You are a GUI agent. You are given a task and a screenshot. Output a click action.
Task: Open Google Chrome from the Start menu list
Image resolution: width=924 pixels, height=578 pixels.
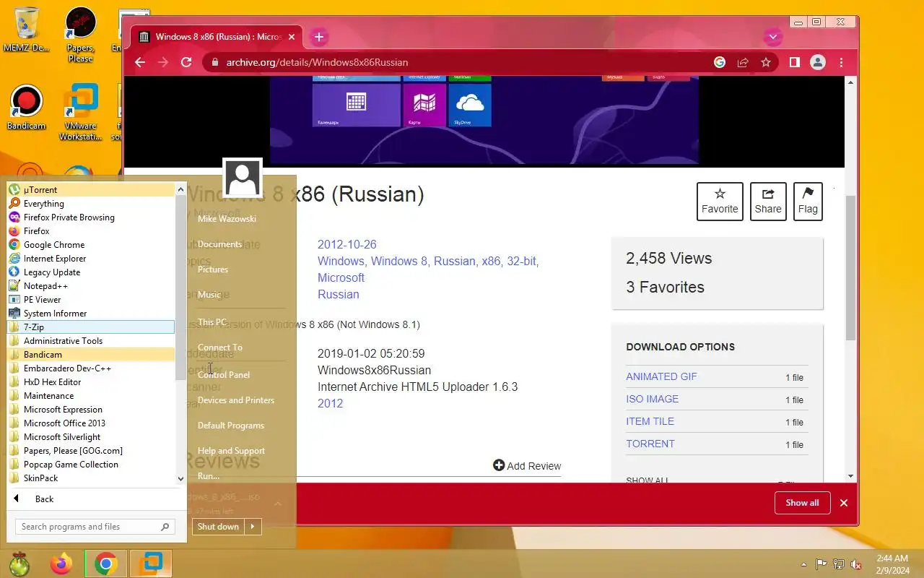[91, 245]
